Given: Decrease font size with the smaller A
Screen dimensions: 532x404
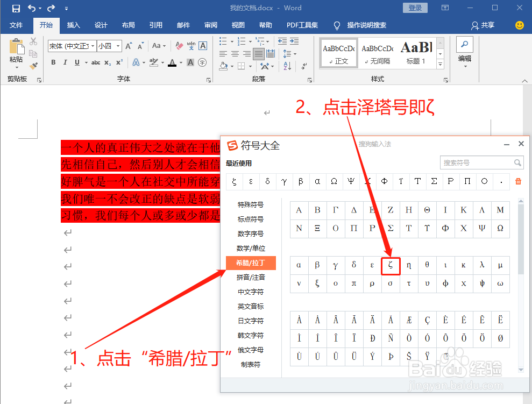Looking at the screenshot, I should pyautogui.click(x=141, y=46).
